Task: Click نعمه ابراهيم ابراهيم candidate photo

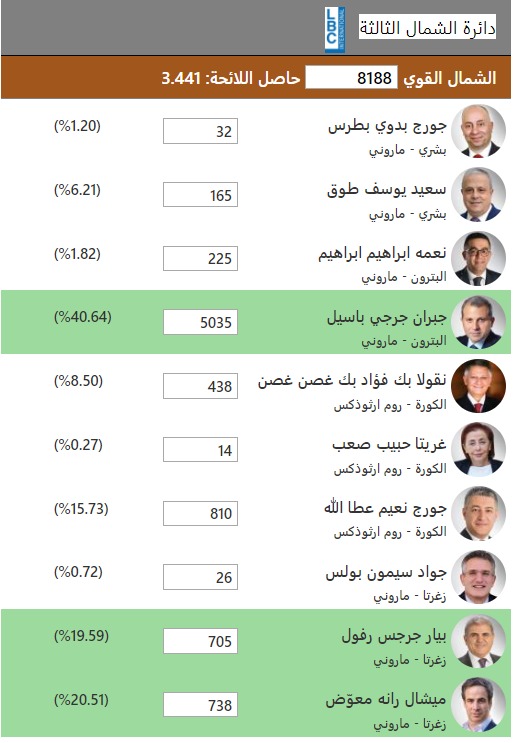Action: coord(478,259)
